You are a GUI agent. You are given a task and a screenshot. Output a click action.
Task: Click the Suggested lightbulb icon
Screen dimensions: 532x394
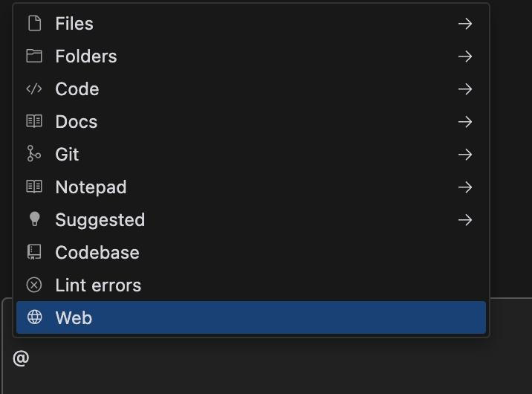pyautogui.click(x=34, y=220)
